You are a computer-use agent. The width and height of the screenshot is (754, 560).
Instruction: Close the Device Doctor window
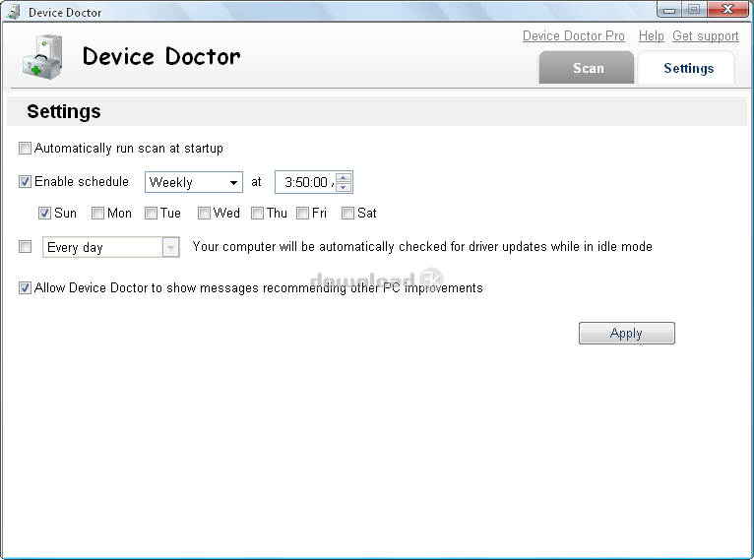point(727,9)
